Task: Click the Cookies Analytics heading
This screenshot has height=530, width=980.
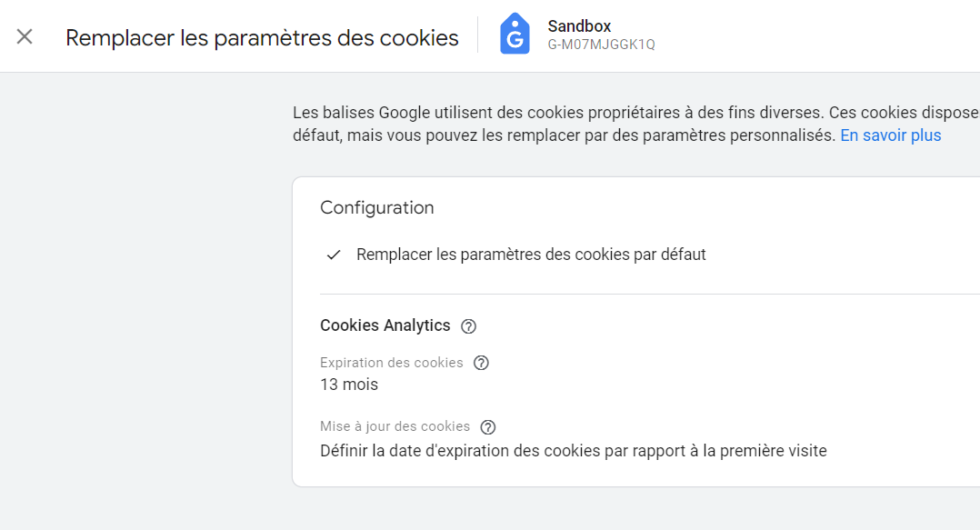Action: pyautogui.click(x=385, y=325)
